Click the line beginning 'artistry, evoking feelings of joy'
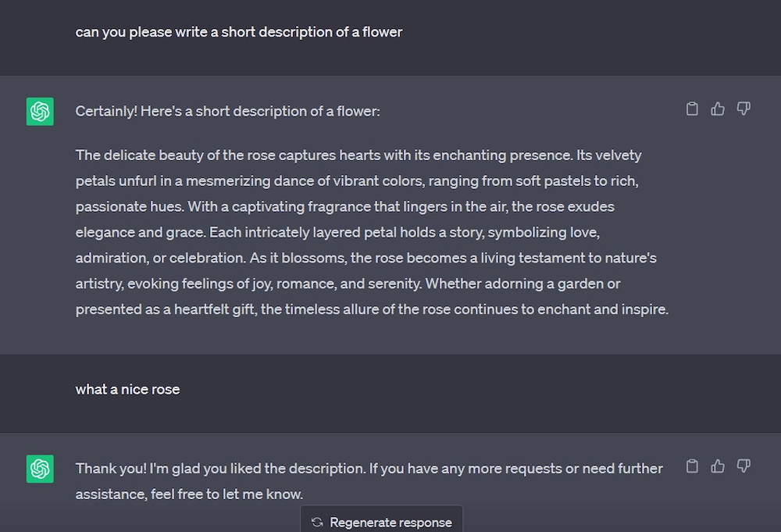Image resolution: width=781 pixels, height=532 pixels. 348,284
